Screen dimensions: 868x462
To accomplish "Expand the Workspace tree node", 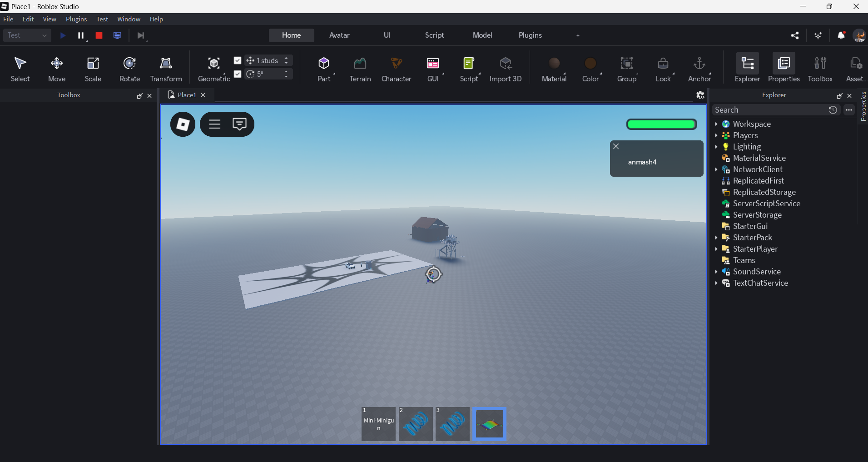I will [x=716, y=124].
